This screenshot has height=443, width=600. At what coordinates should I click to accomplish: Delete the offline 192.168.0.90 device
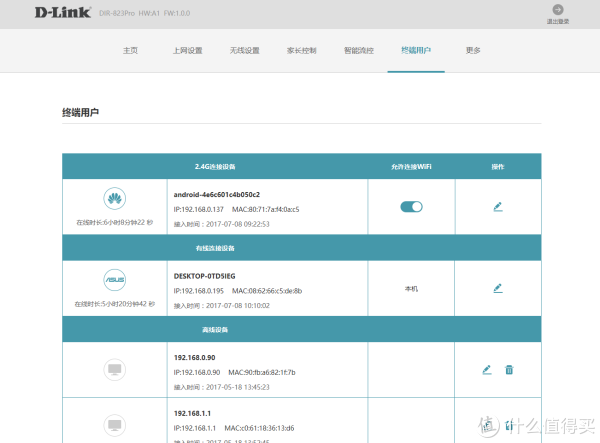click(509, 370)
